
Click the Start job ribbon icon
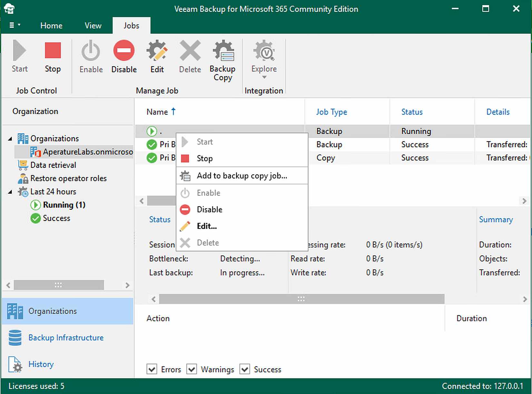coord(19,50)
